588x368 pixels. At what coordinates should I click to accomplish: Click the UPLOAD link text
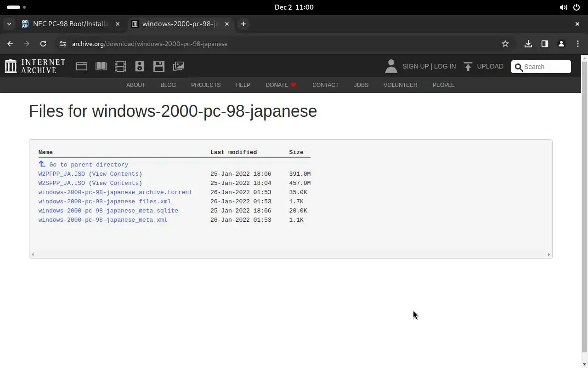(490, 66)
